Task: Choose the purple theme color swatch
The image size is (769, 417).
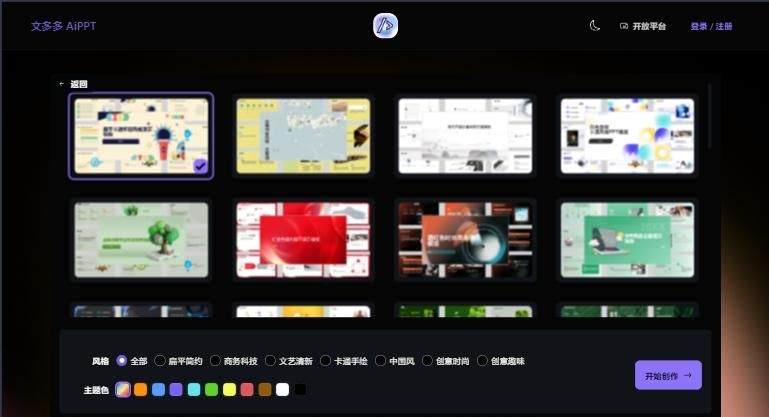Action: (176, 390)
